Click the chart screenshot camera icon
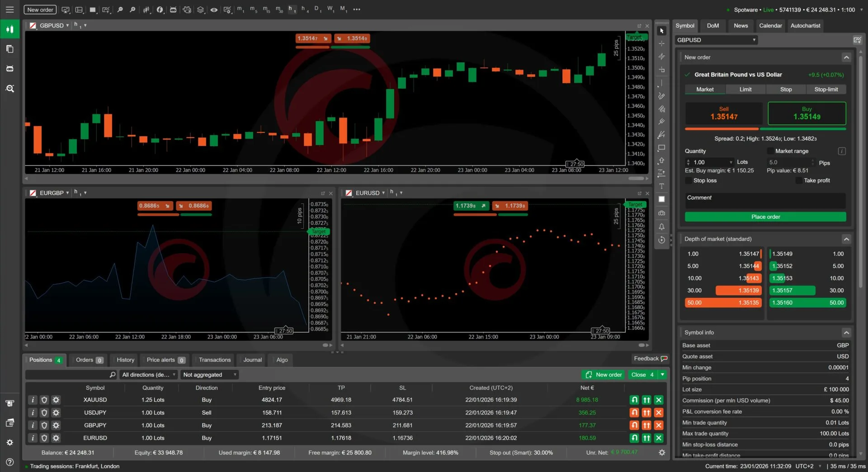The height and width of the screenshot is (472, 868). coord(661,213)
